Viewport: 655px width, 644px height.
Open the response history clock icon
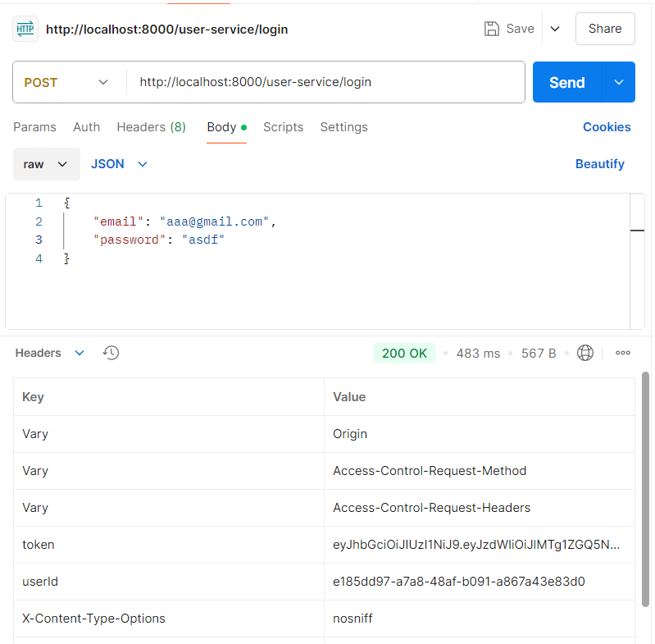(x=111, y=353)
